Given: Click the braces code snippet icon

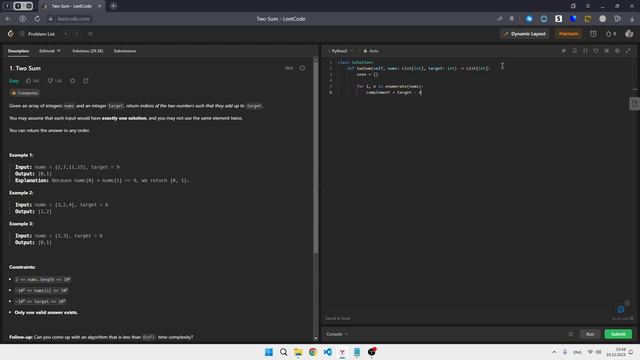Looking at the screenshot, I should pos(585,51).
